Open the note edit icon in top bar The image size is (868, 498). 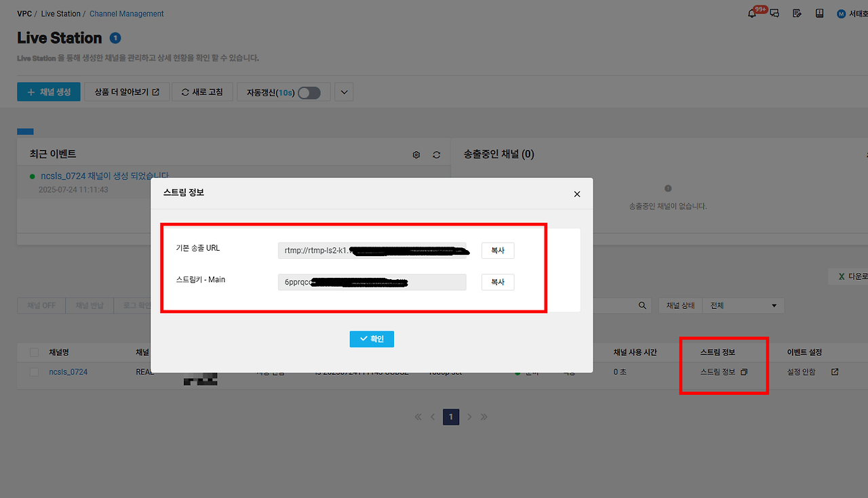(x=797, y=13)
